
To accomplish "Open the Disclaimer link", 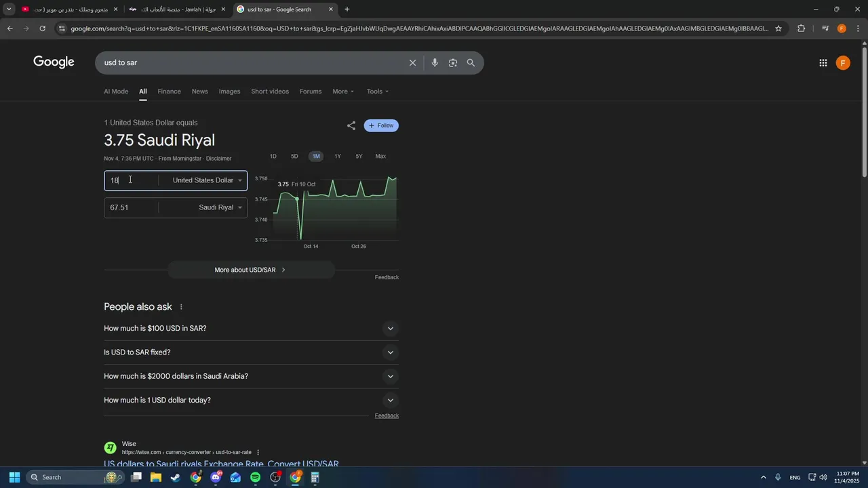I will [218, 159].
